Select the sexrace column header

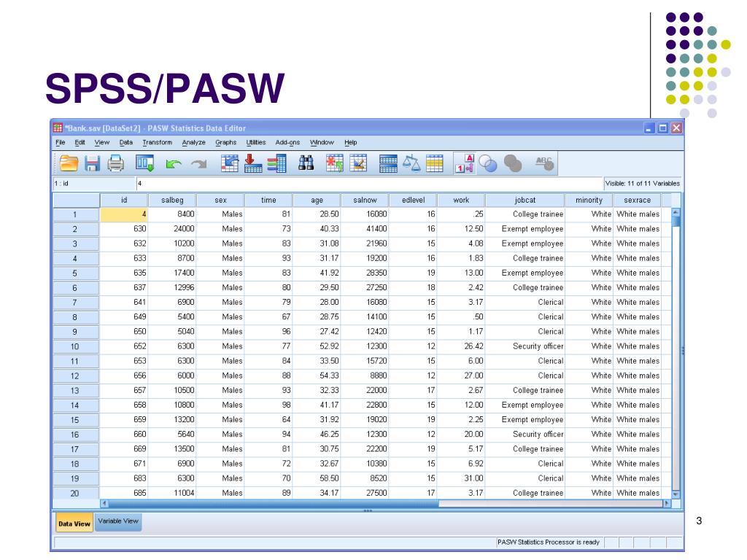coord(637,200)
